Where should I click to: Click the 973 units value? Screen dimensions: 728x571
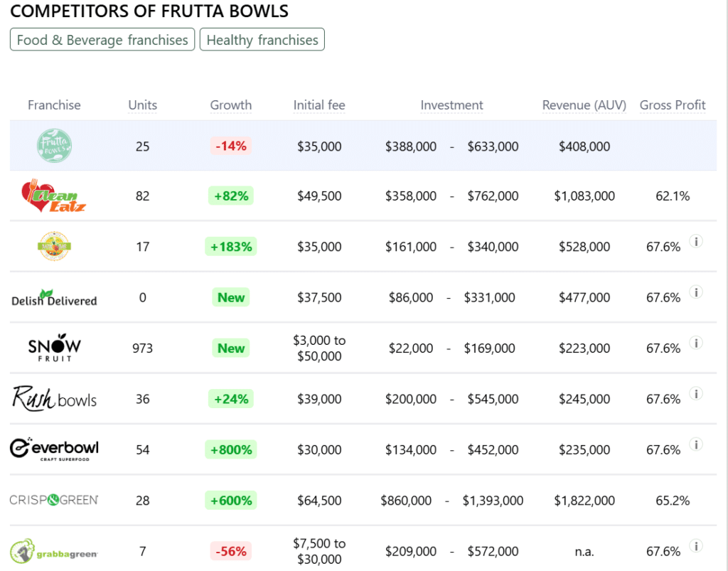pyautogui.click(x=142, y=348)
